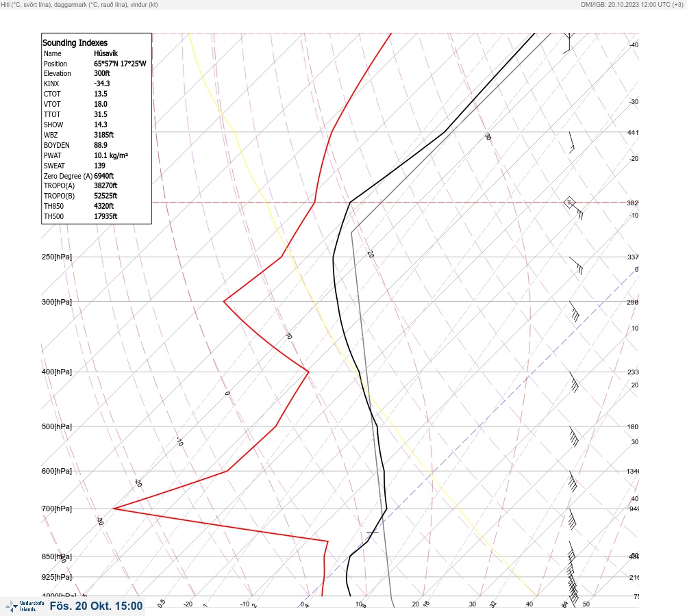Screen dimensions: 687x616
Task: Click the 'Fös. 20 Okt. 15:00' timestamp
Action: tap(96, 606)
